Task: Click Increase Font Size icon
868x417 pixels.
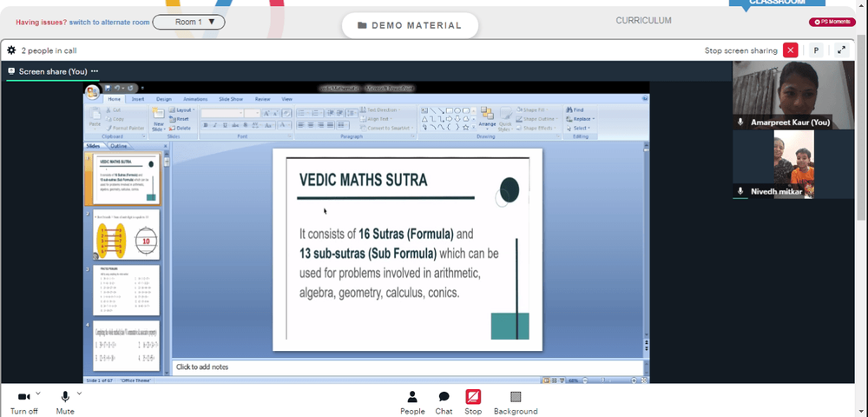Action: 266,113
